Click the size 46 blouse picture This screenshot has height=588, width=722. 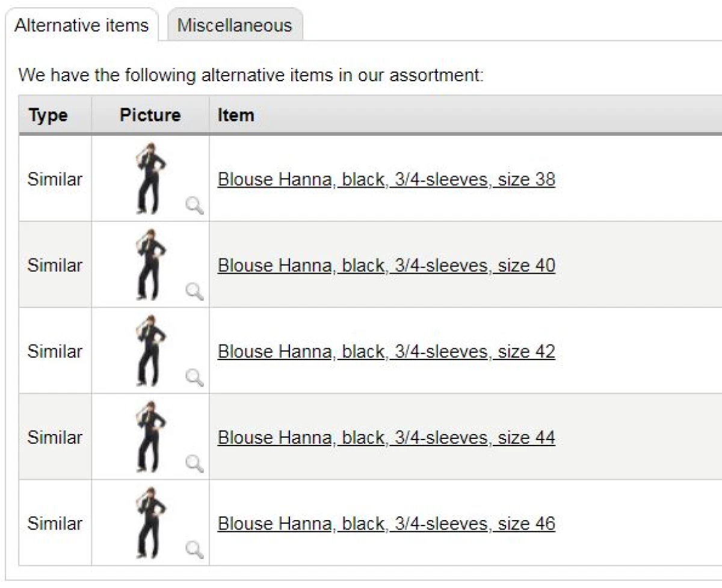[x=150, y=522]
